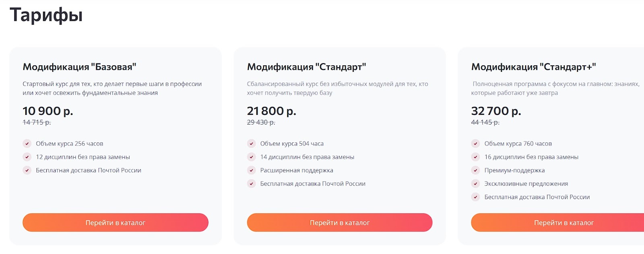Click checkmark beside "Объем курса 504 часа"
This screenshot has width=644, height=254.
251,143
